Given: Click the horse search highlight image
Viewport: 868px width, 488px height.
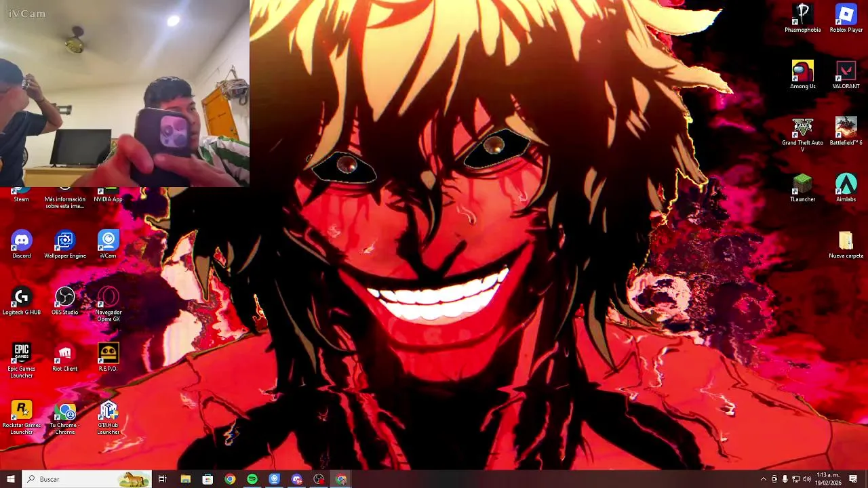Looking at the screenshot, I should [134, 479].
